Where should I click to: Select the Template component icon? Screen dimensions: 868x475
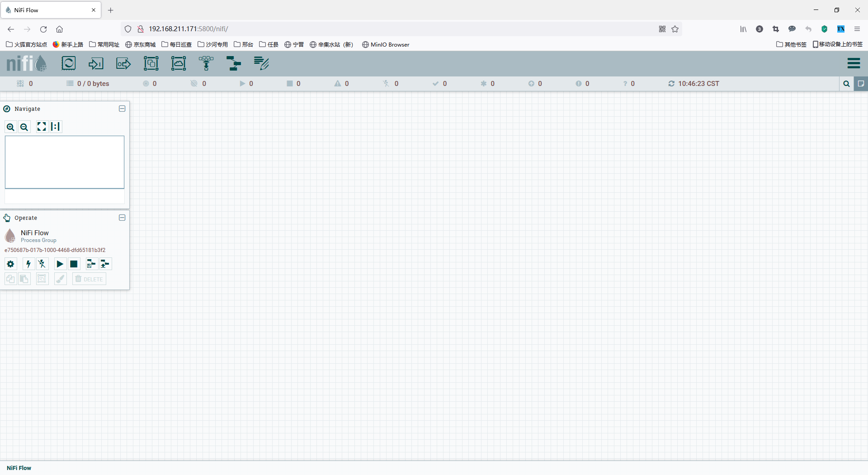pos(234,63)
